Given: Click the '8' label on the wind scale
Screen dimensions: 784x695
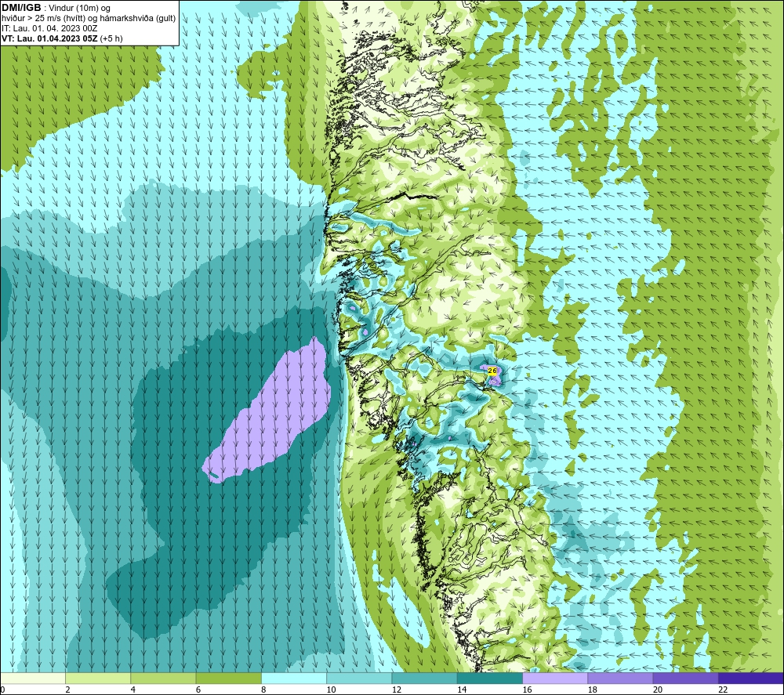Looking at the screenshot, I should tap(263, 690).
